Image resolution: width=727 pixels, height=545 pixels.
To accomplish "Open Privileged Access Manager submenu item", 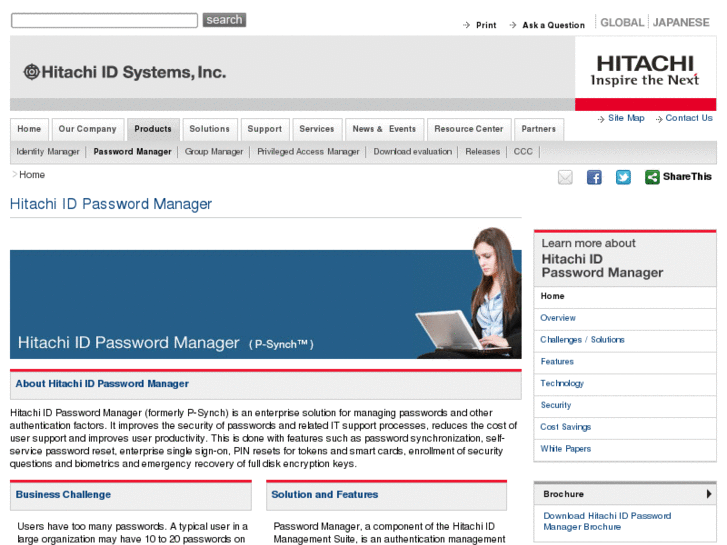I will pos(308,152).
